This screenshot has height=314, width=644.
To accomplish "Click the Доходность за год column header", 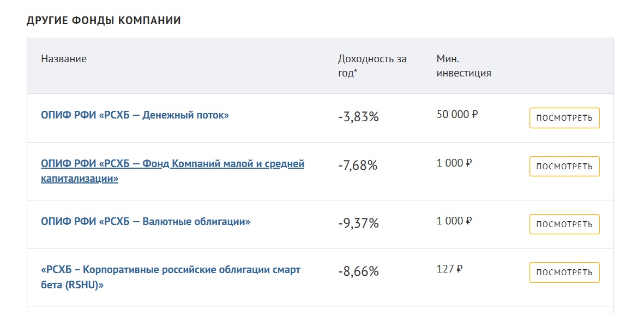I will point(372,66).
